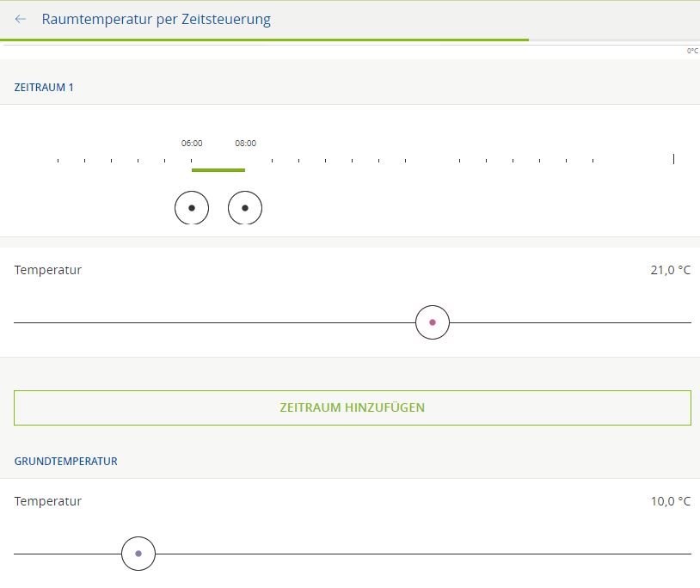The image size is (700, 588).
Task: Select the Zeitraum 1 section heading
Action: [44, 87]
